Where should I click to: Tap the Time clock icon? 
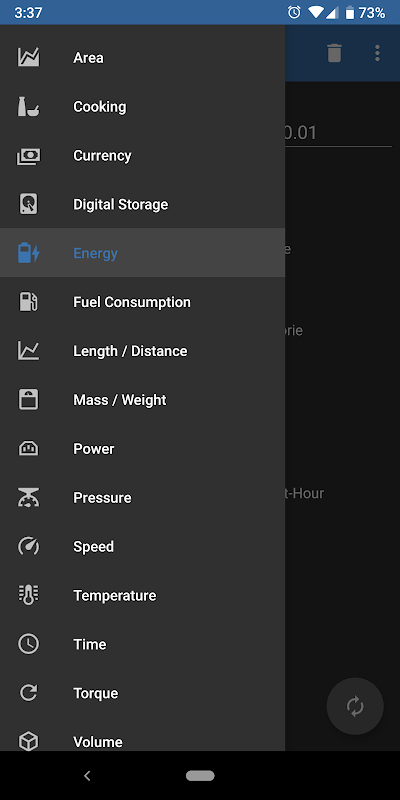(x=29, y=644)
